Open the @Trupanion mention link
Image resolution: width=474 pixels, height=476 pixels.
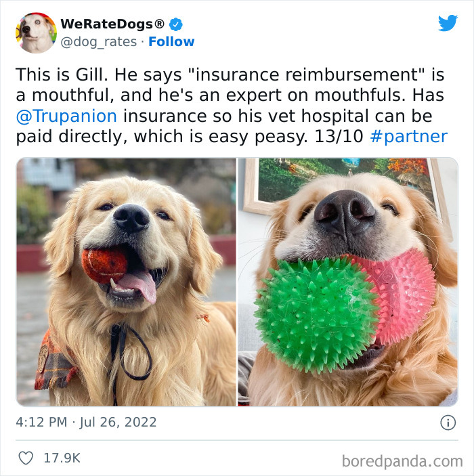pos(66,116)
